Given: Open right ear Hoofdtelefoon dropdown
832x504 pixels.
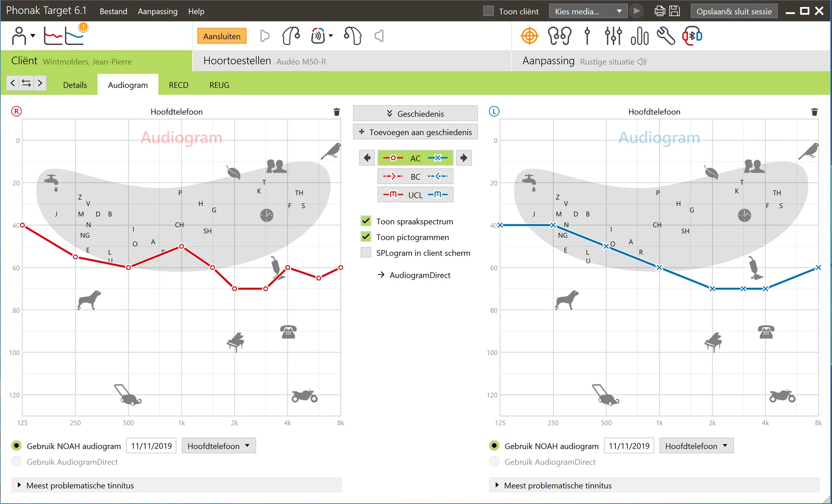Looking at the screenshot, I should point(218,445).
